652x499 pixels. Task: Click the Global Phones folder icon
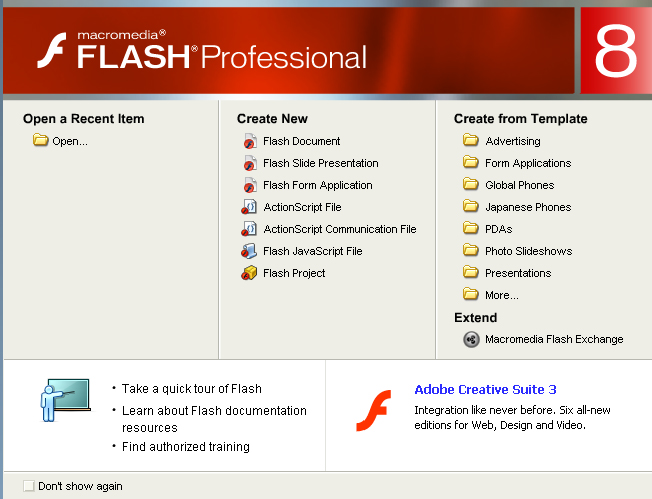(x=470, y=184)
